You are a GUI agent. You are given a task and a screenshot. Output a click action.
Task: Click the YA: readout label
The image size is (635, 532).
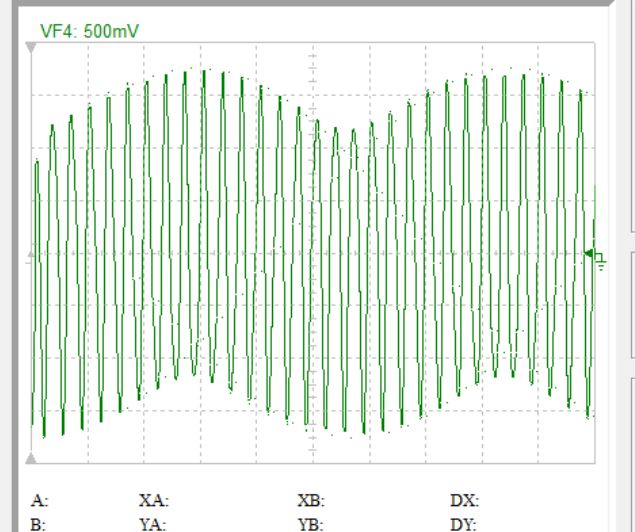153,525
